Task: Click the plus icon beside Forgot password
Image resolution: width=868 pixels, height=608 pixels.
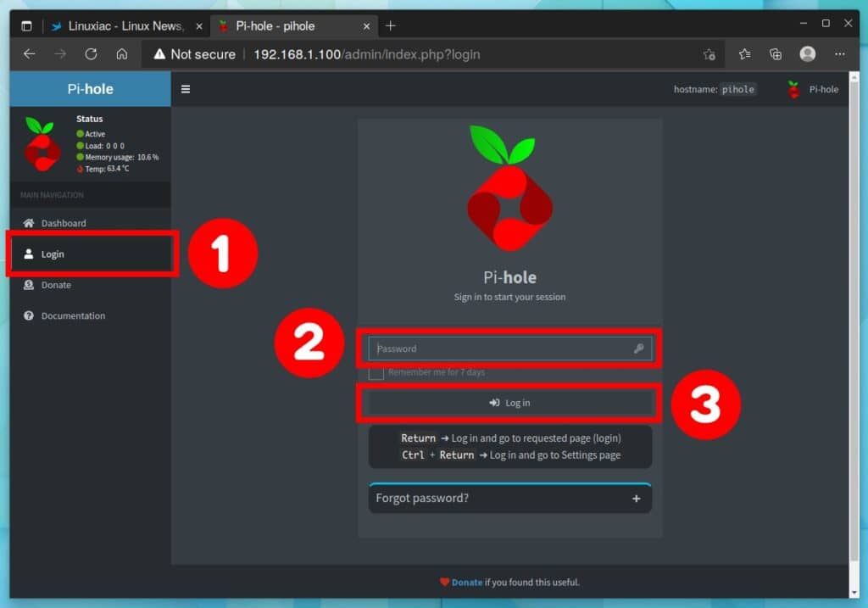Action: pyautogui.click(x=636, y=499)
